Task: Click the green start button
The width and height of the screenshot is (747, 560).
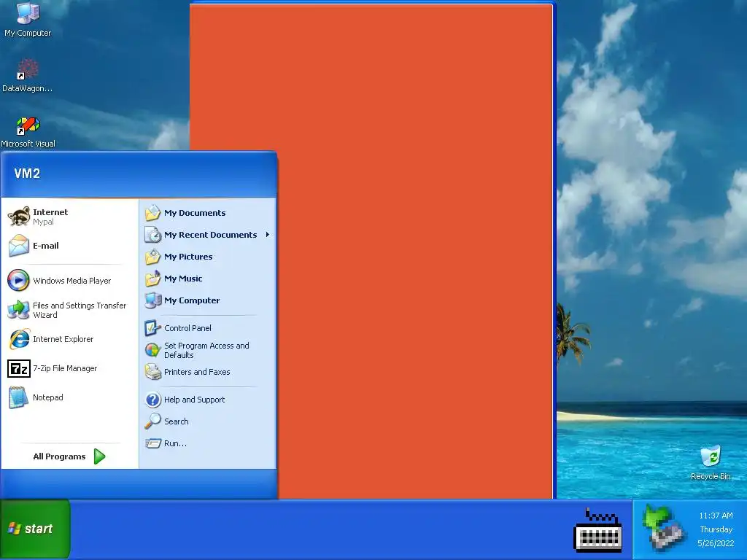Action: point(35,529)
